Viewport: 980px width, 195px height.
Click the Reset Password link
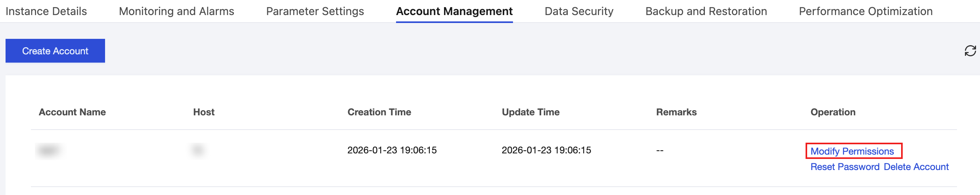click(845, 167)
